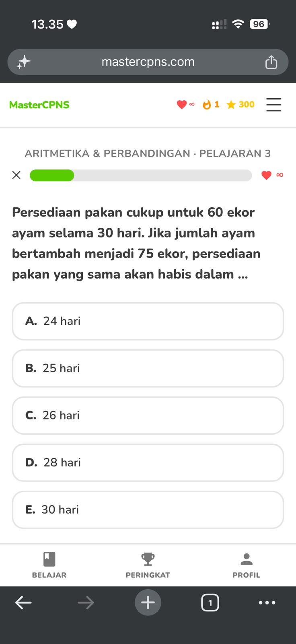This screenshot has width=296, height=644.
Task: Tap the star points icon showing 300
Action: (x=231, y=105)
